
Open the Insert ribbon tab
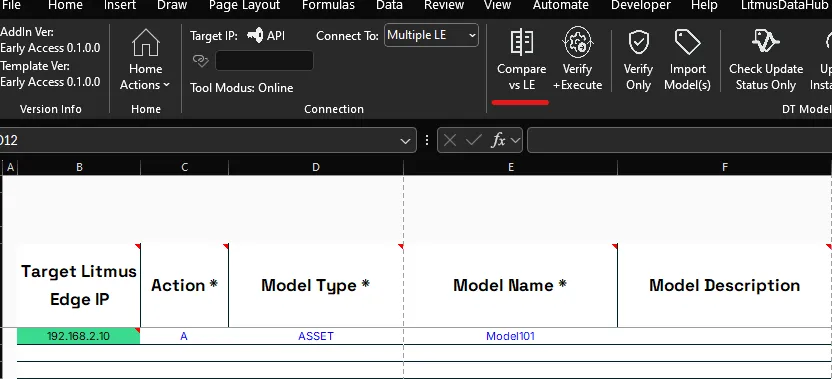pyautogui.click(x=120, y=5)
